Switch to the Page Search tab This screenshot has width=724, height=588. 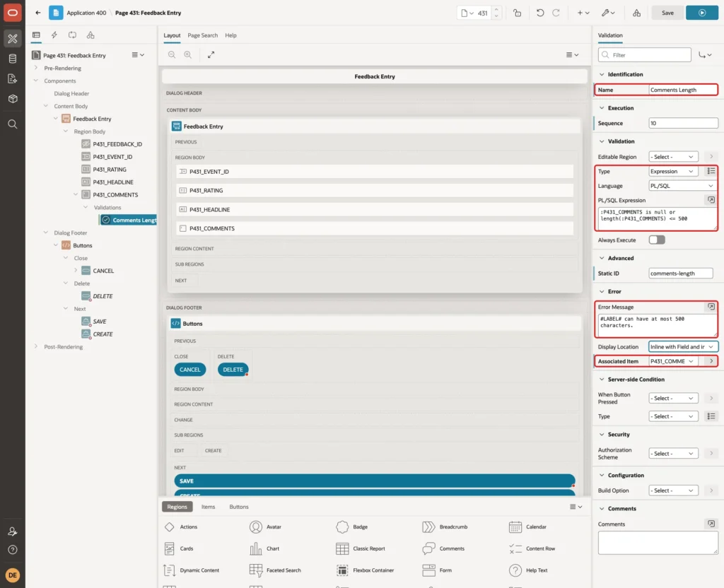point(202,35)
